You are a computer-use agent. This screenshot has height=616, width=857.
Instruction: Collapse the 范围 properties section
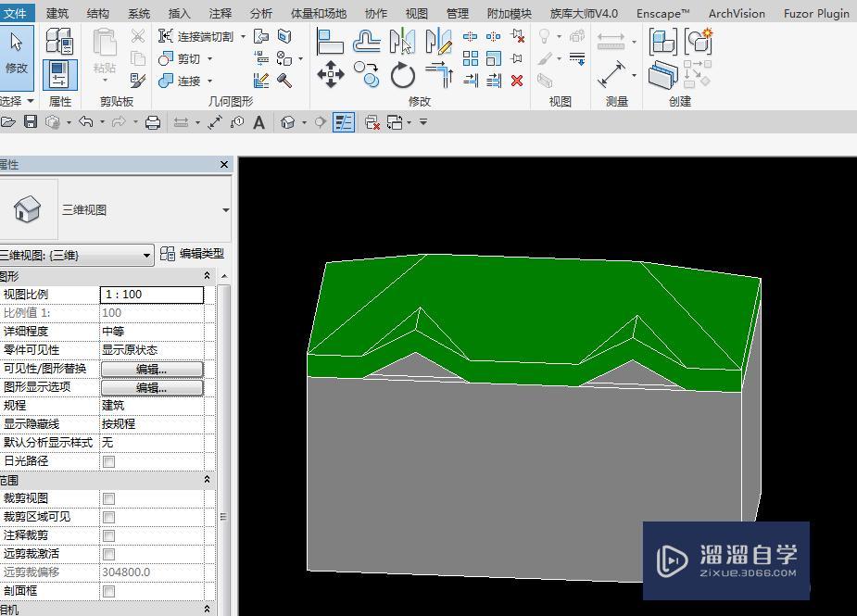coord(208,479)
